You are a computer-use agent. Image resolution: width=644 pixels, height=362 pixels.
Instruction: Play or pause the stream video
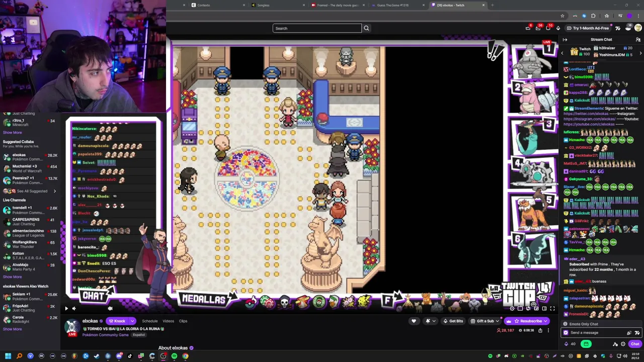tap(66, 309)
